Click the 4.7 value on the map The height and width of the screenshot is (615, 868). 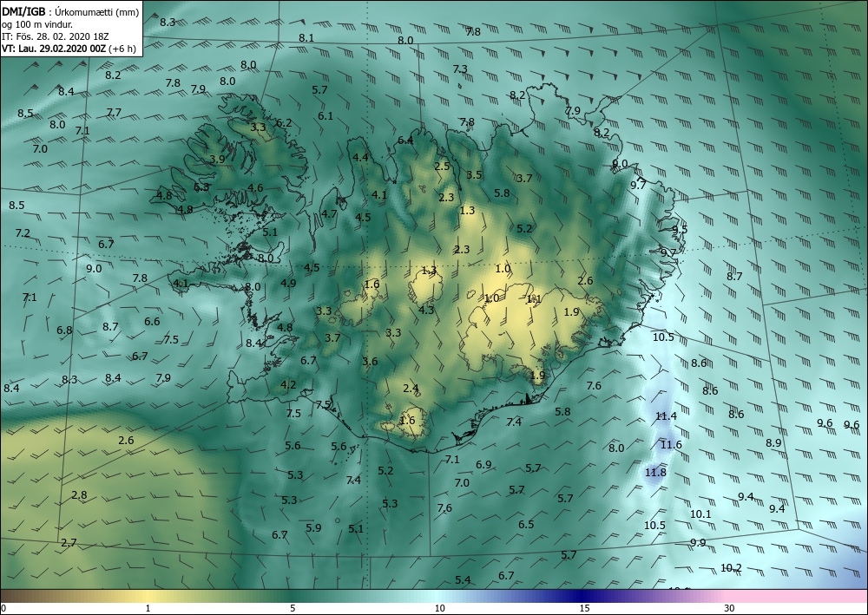pos(329,214)
